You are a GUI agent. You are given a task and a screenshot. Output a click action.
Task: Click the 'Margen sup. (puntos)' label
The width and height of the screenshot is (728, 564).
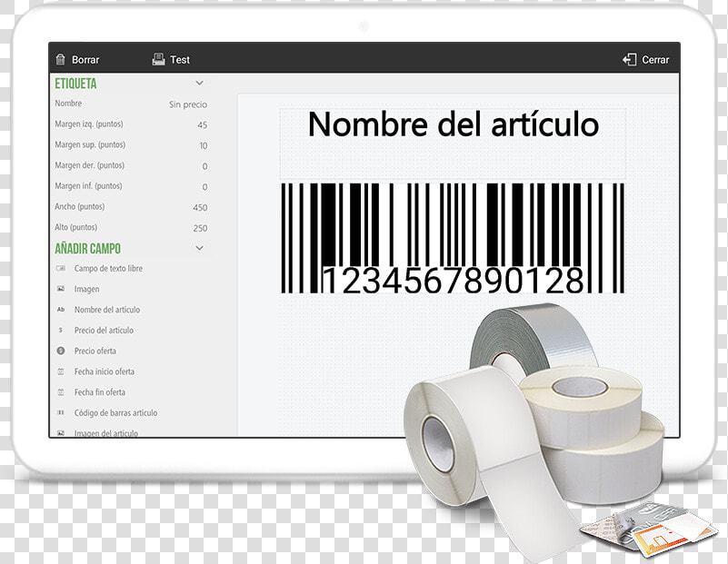coord(90,144)
